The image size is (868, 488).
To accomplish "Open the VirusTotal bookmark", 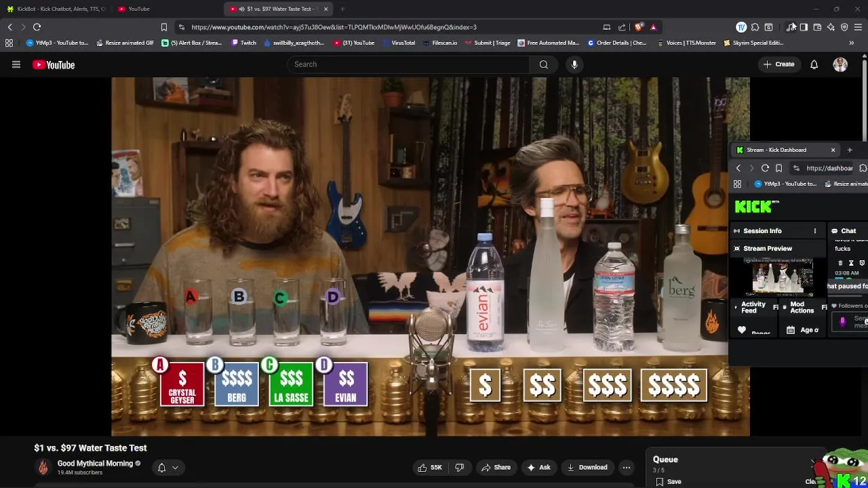I will pyautogui.click(x=398, y=43).
